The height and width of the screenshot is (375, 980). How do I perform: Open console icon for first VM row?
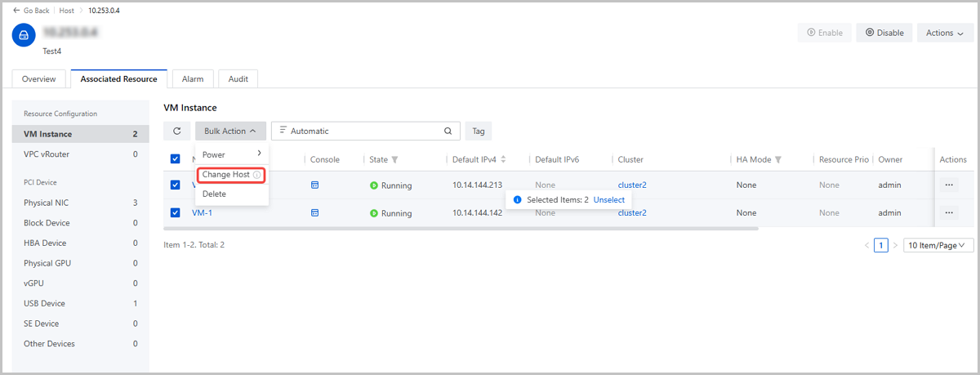(314, 185)
